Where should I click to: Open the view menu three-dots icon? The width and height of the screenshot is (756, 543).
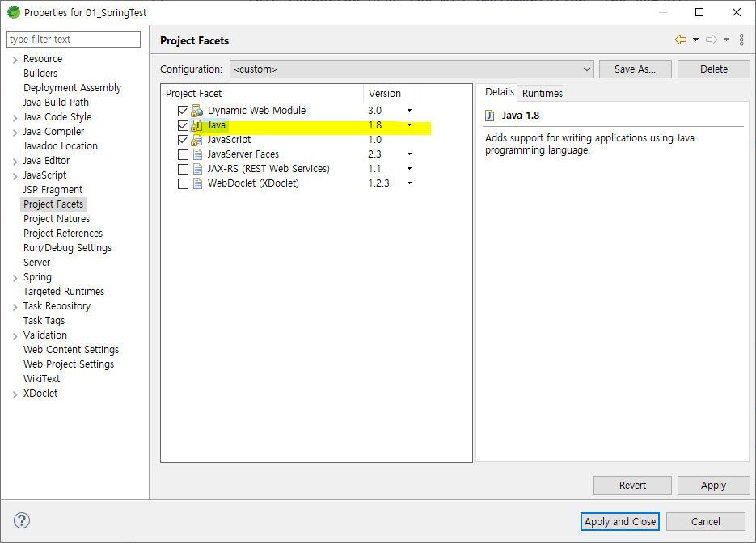click(x=741, y=40)
